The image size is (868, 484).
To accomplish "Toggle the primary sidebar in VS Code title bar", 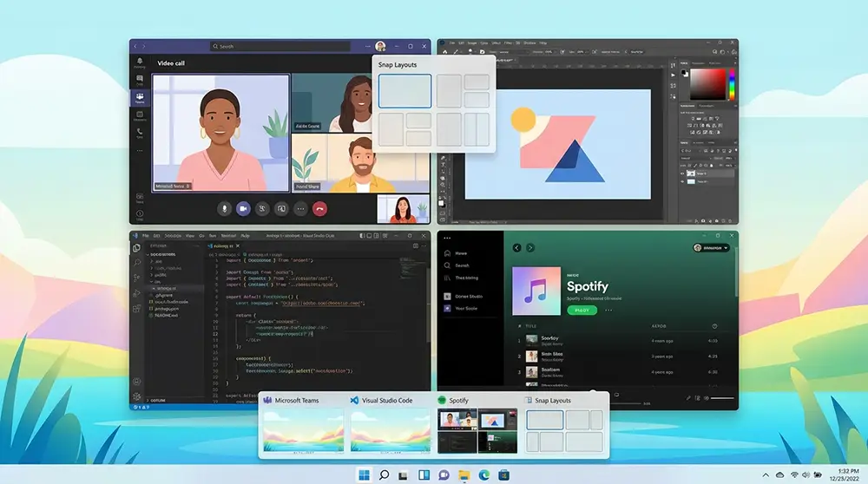I will 362,236.
